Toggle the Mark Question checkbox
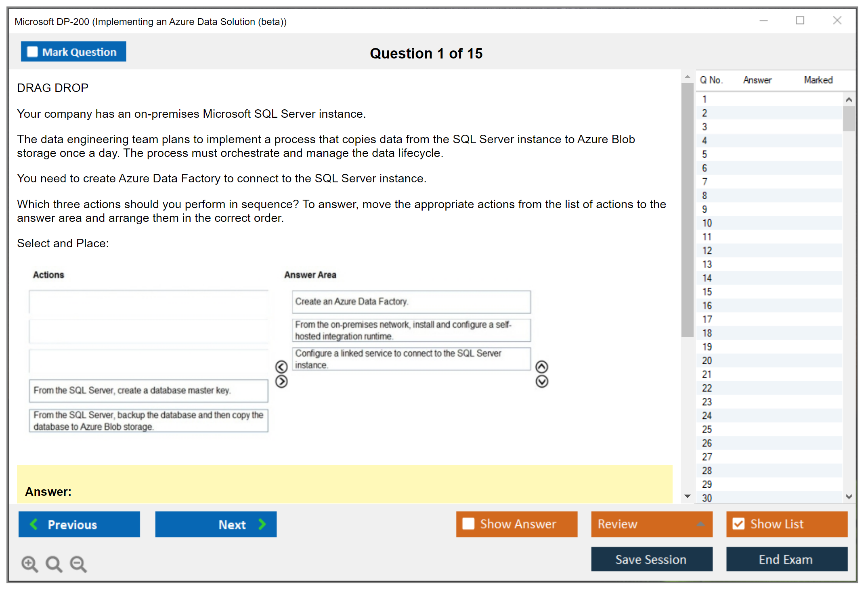The height and width of the screenshot is (593, 868). (32, 52)
